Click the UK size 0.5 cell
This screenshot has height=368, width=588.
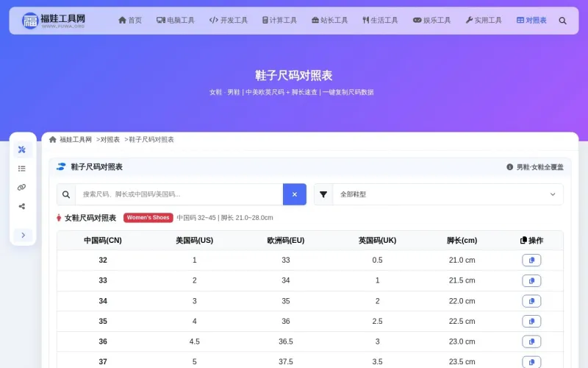point(377,261)
